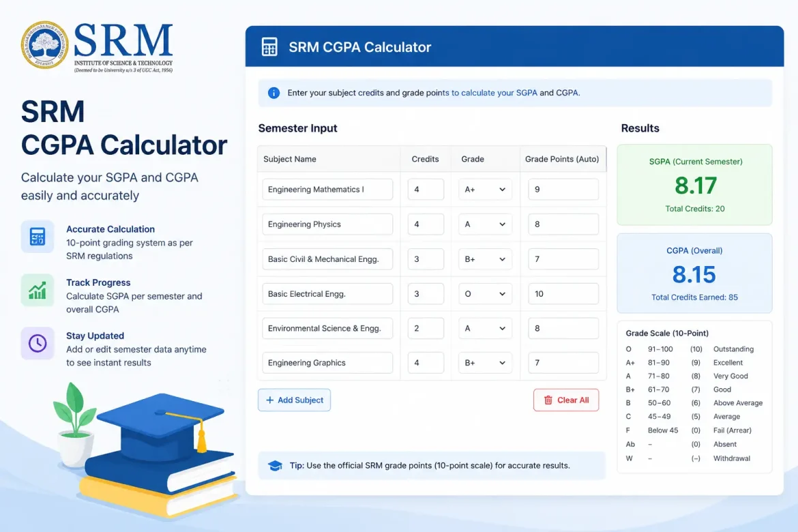Edit the Environmental Science & Engg. name field

[327, 328]
